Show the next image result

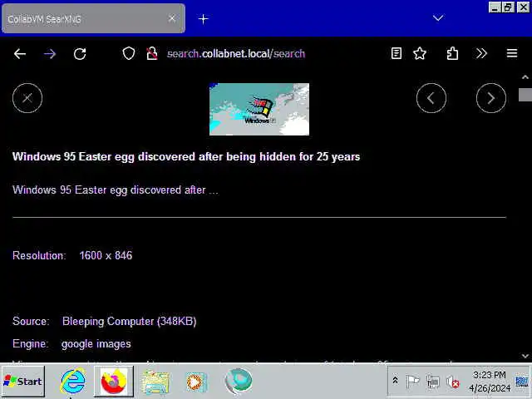491,98
